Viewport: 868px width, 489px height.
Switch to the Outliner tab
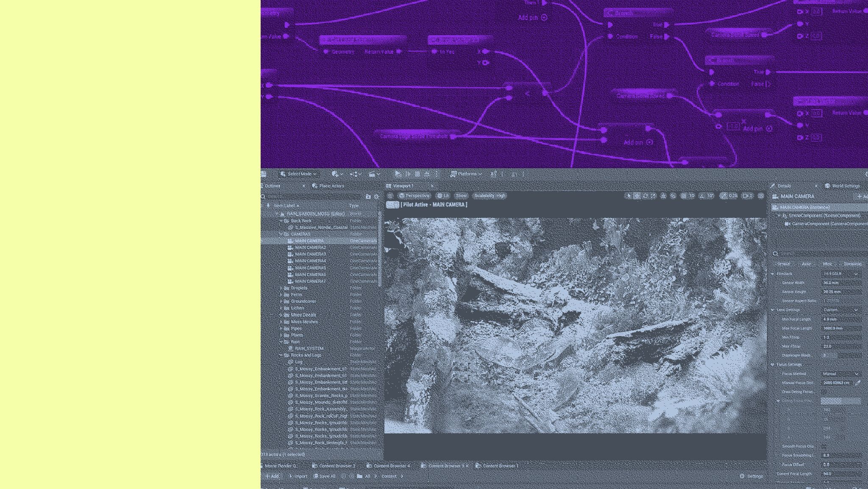click(273, 186)
